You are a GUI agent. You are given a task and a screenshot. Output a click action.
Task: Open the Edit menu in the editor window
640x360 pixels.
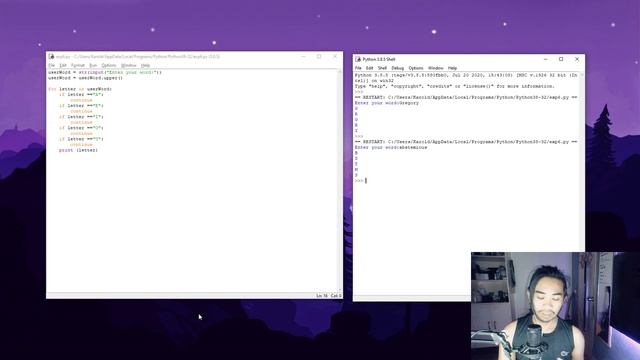[x=63, y=65]
